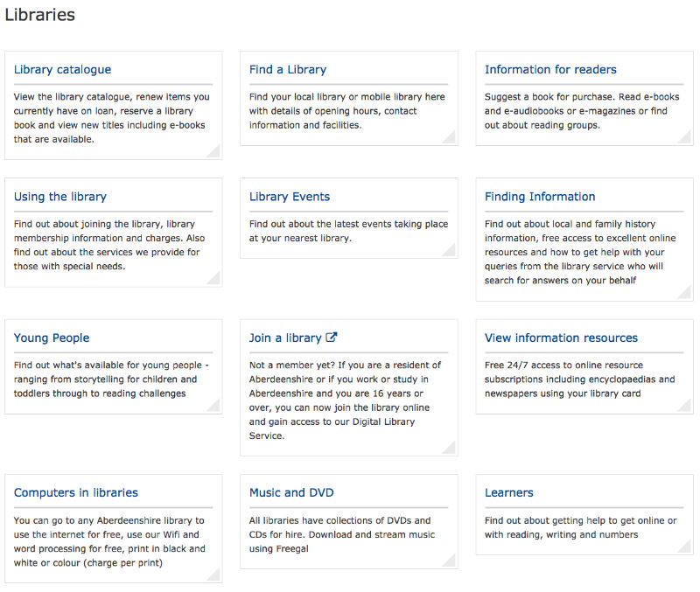Go to Computers in libraries
Screen dimensions: 700x592
pyautogui.click(x=76, y=492)
